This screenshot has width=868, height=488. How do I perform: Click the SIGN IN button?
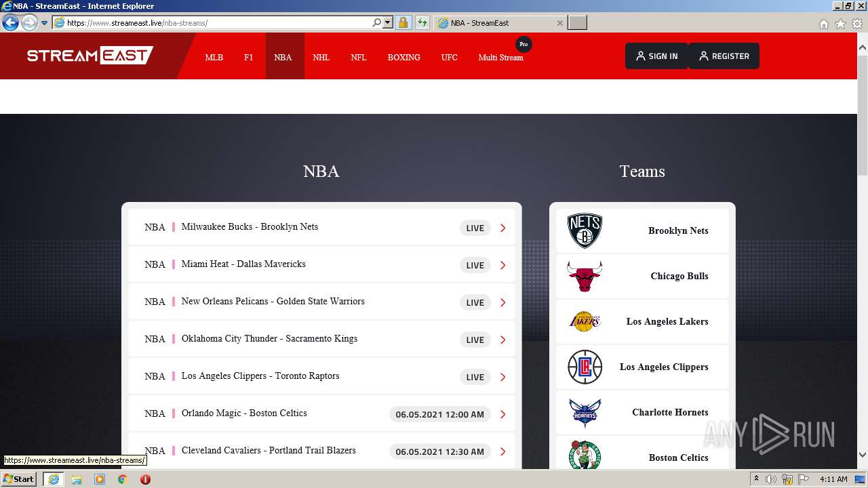click(656, 56)
